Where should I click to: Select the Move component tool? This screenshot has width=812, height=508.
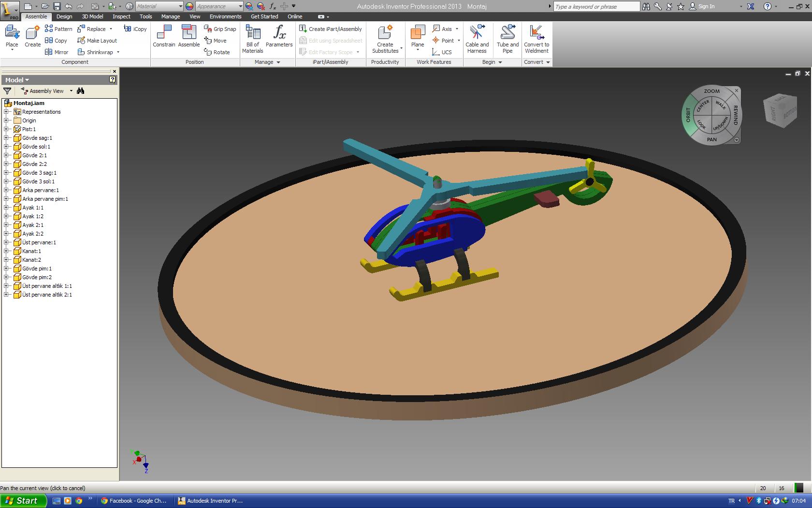(x=215, y=41)
